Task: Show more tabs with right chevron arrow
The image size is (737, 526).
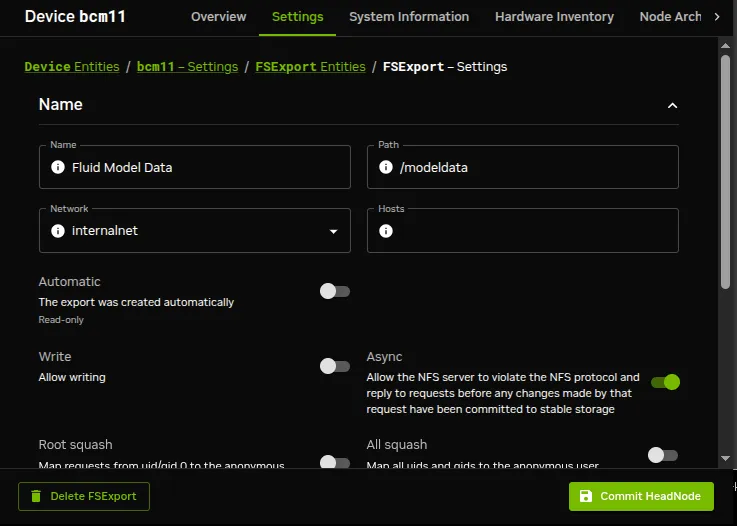Action: [x=717, y=17]
